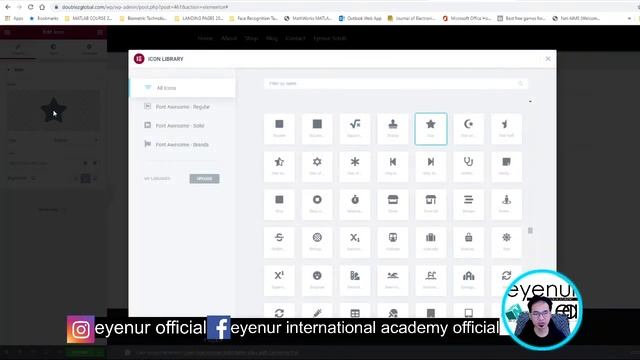This screenshot has height=360, width=640.
Task: Go back in the browser
Action: (x=8, y=7)
